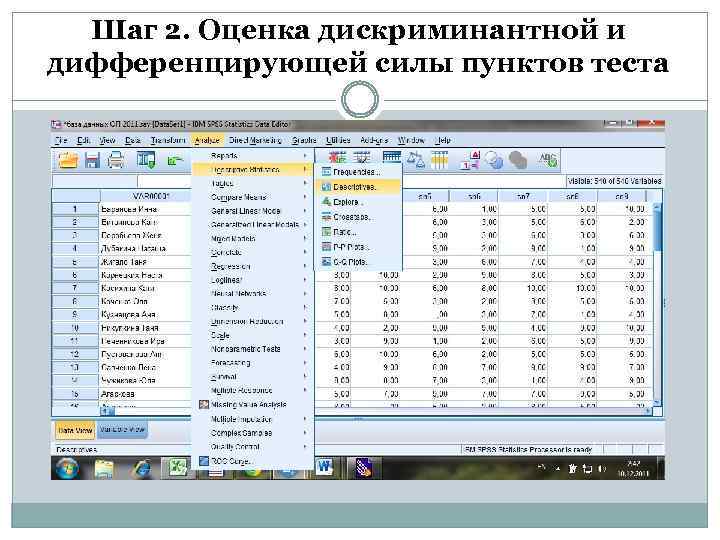720x540 pixels.
Task: Expand the Regression submenu
Action: pyautogui.click(x=253, y=266)
